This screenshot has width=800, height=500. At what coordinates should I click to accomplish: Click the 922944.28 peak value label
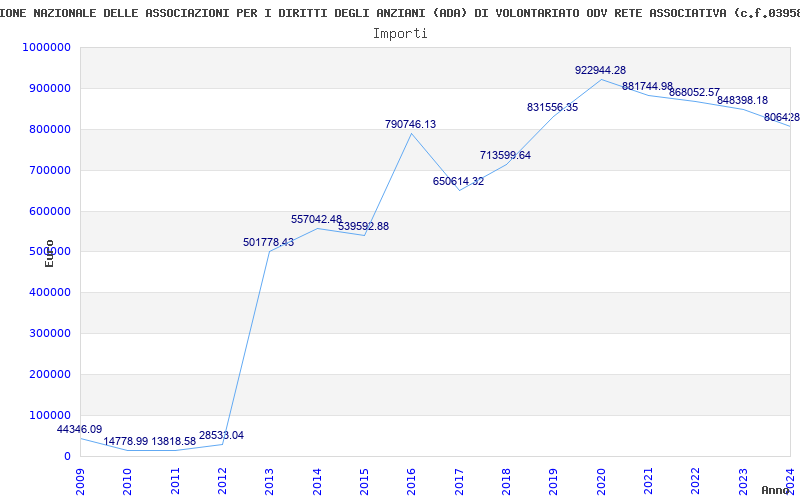pos(600,70)
